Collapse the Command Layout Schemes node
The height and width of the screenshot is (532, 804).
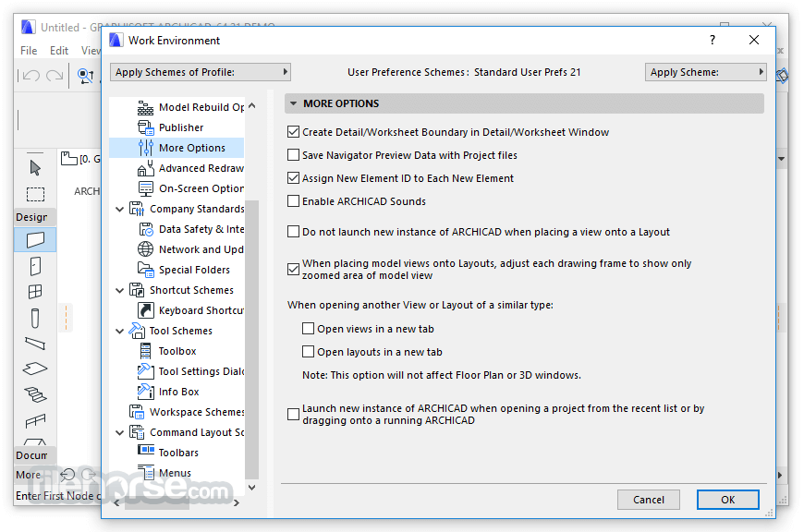point(120,432)
